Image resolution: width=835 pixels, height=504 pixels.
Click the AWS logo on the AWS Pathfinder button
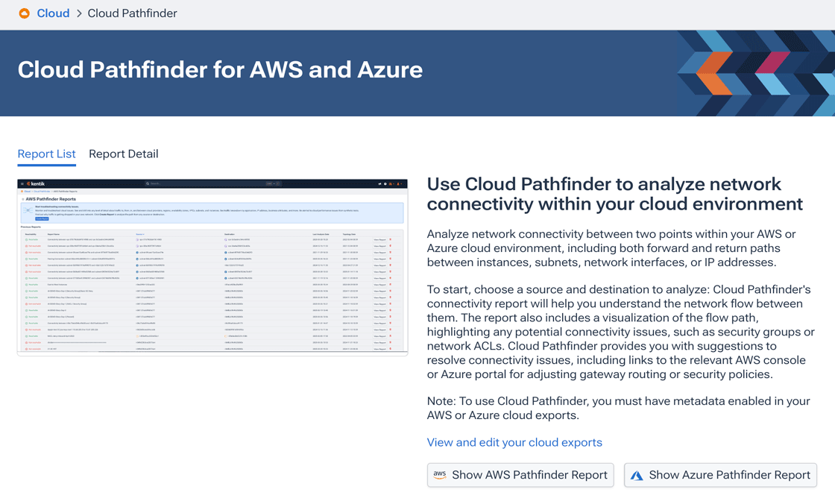(440, 475)
